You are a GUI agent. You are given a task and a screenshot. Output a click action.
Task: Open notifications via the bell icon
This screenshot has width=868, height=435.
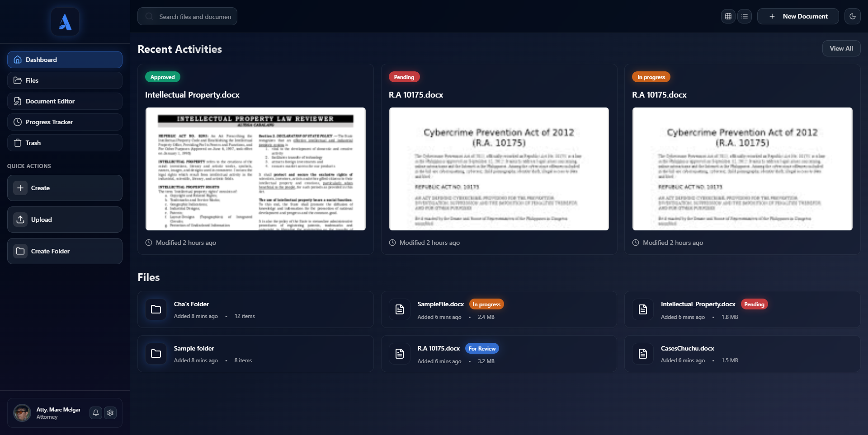(95, 412)
